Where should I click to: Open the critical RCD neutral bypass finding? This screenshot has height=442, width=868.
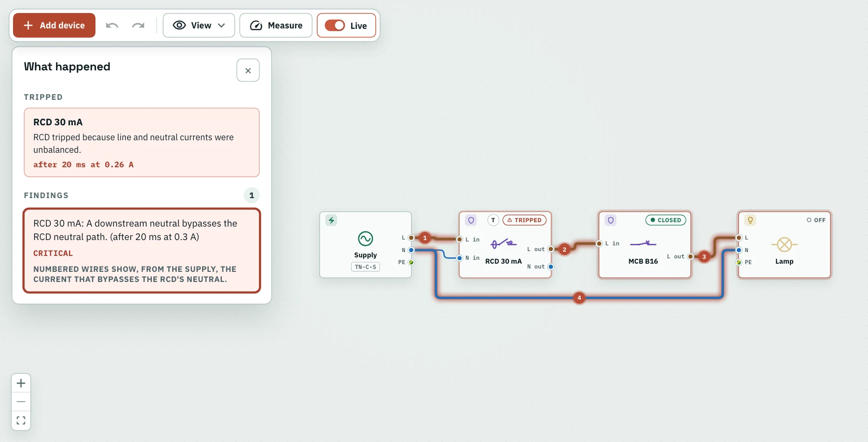coord(142,251)
